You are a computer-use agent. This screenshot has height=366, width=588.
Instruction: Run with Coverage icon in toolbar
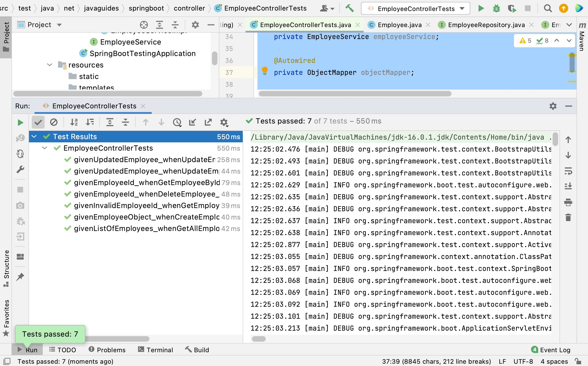[512, 8]
